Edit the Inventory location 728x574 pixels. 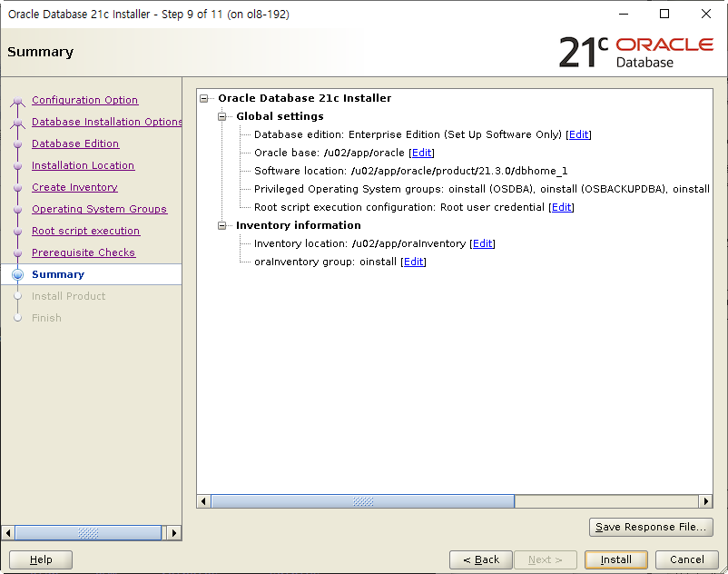pyautogui.click(x=482, y=243)
